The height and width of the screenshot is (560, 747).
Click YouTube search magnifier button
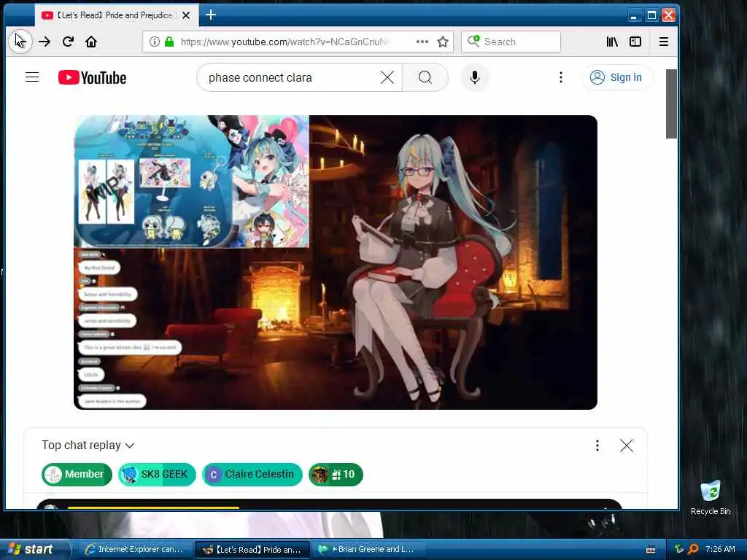tap(425, 77)
